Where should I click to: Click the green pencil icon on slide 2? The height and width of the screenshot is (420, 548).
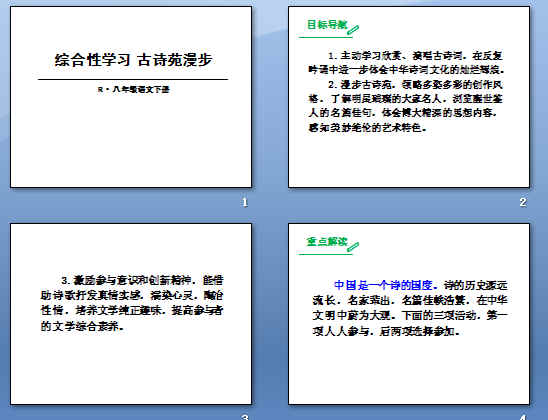point(353,30)
